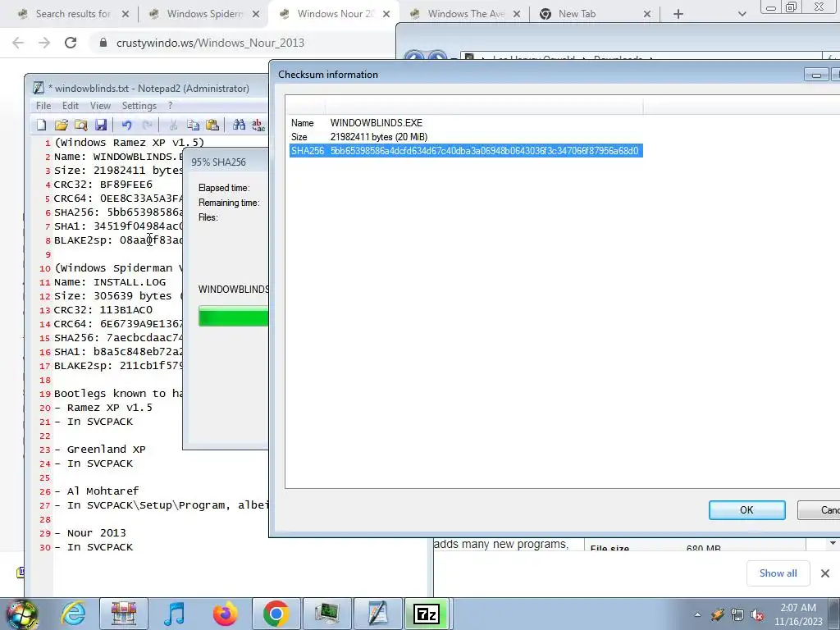Click the Chrome back arrow

[18, 43]
